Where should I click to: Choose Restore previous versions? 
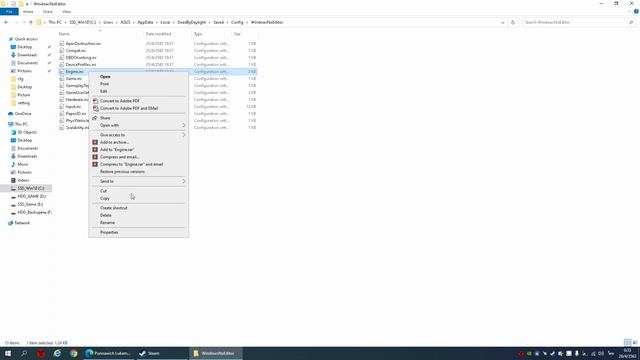122,172
